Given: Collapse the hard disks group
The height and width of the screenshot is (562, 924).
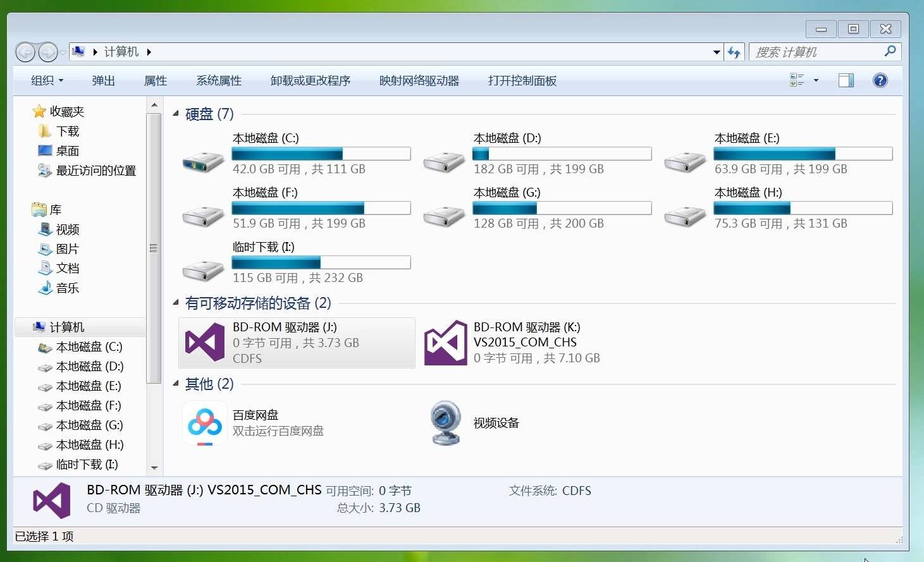Looking at the screenshot, I should pyautogui.click(x=176, y=114).
